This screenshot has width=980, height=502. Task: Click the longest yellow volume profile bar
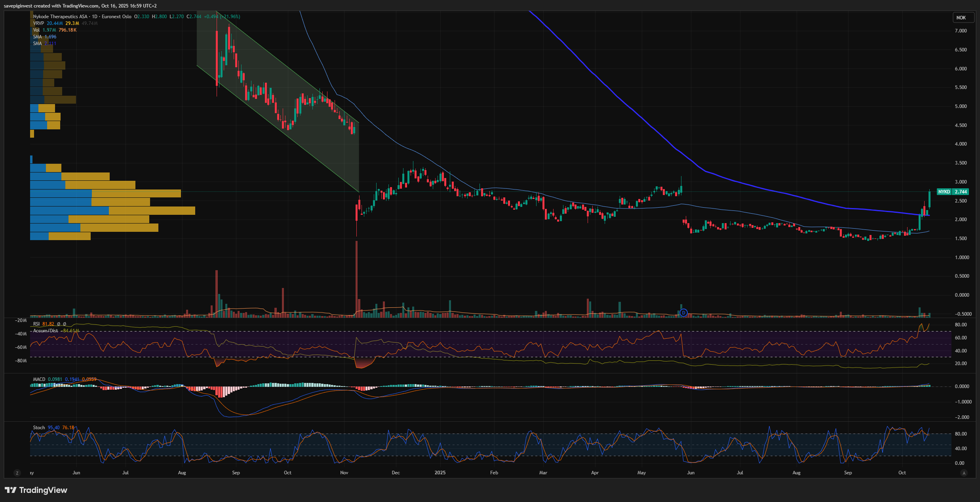(152, 210)
